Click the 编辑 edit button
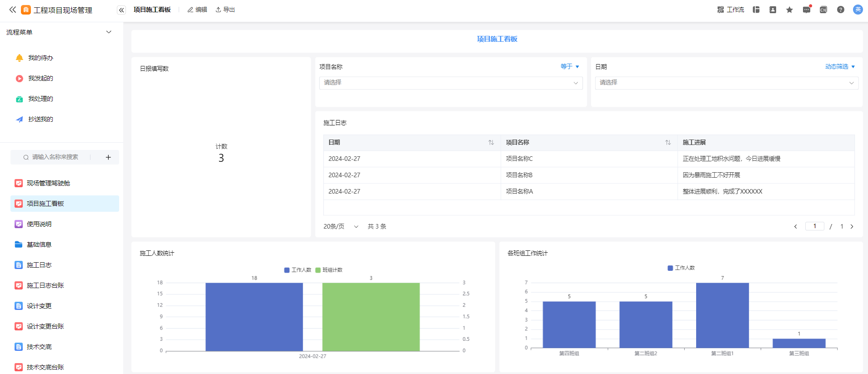The height and width of the screenshot is (374, 868). (197, 10)
